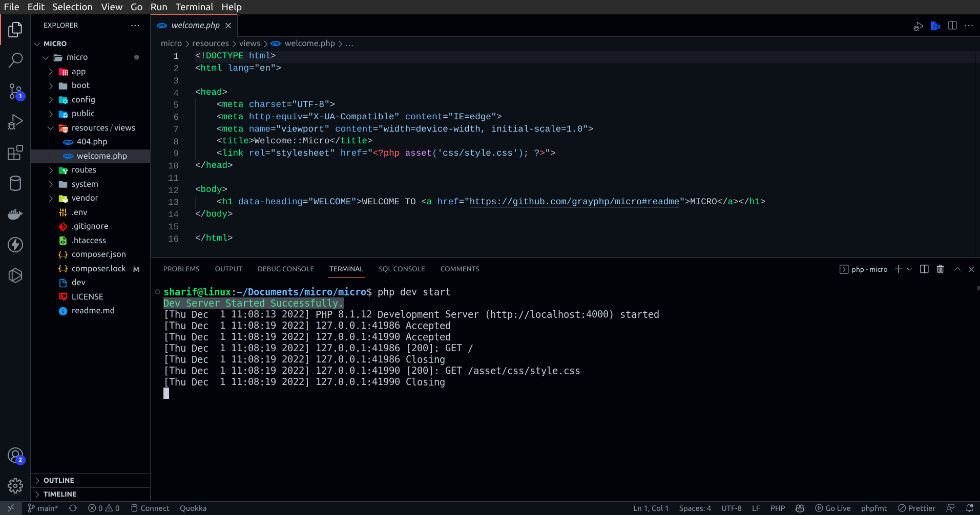980x515 pixels.
Task: Open the Accounts menu icon
Action: 15,455
